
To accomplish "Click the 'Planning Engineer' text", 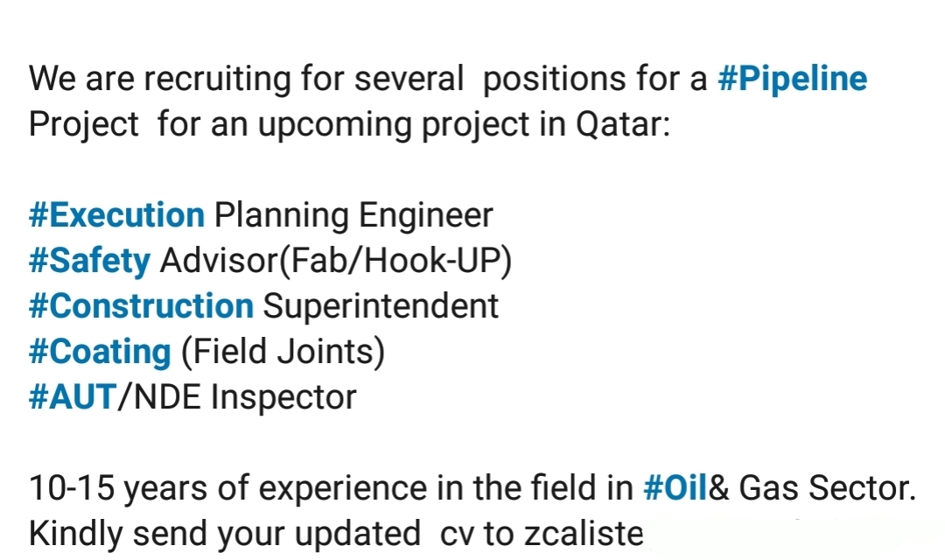I will 353,216.
